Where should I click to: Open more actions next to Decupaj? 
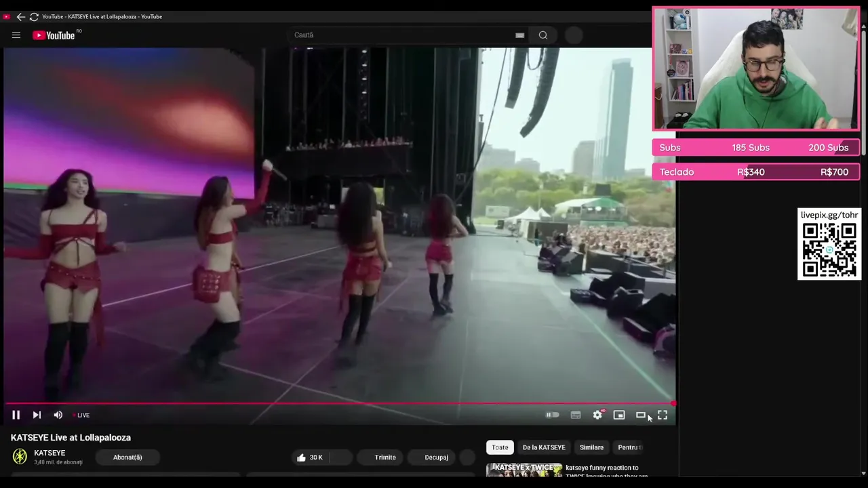click(468, 457)
